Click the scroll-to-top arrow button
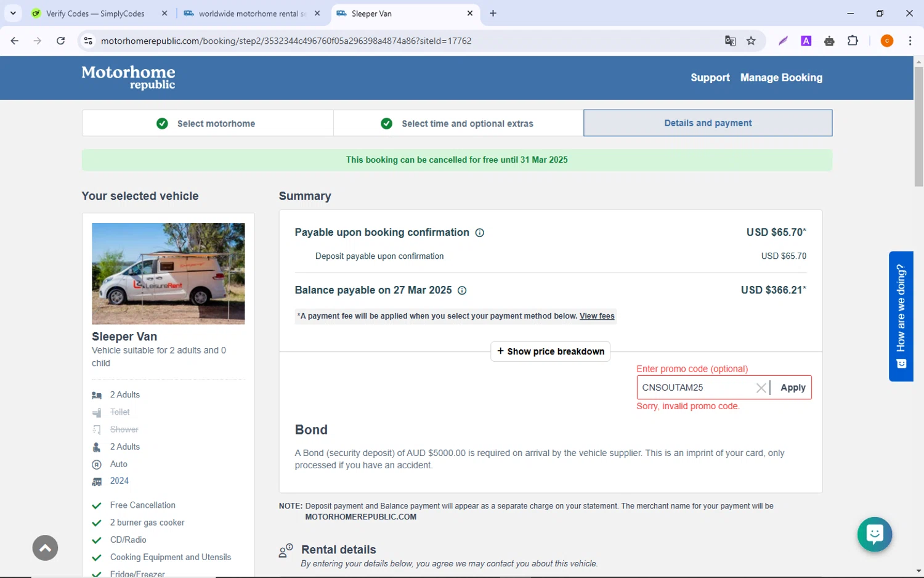The image size is (924, 578). coord(45,548)
